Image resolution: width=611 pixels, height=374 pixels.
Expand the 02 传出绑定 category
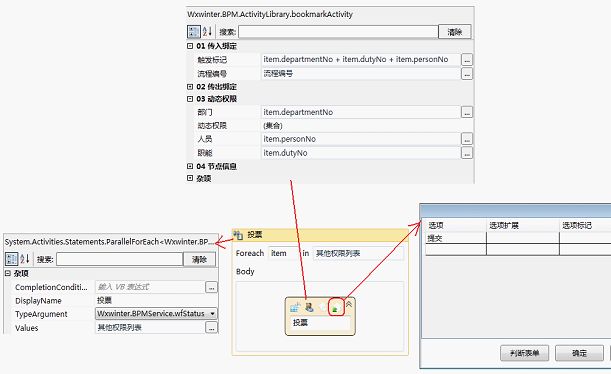[x=190, y=86]
